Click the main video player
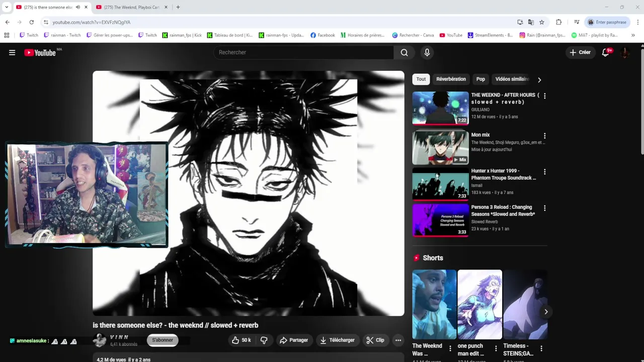The height and width of the screenshot is (362, 644). [x=248, y=194]
